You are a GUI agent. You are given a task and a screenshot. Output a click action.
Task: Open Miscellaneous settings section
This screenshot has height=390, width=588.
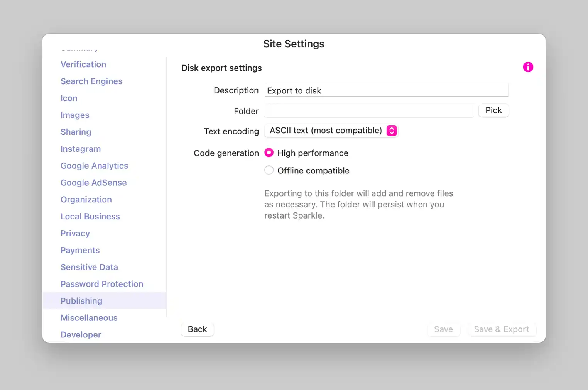pos(89,318)
